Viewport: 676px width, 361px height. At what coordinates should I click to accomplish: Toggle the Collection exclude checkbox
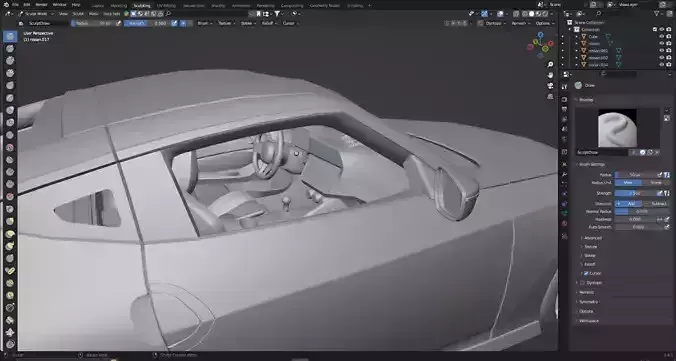click(655, 29)
